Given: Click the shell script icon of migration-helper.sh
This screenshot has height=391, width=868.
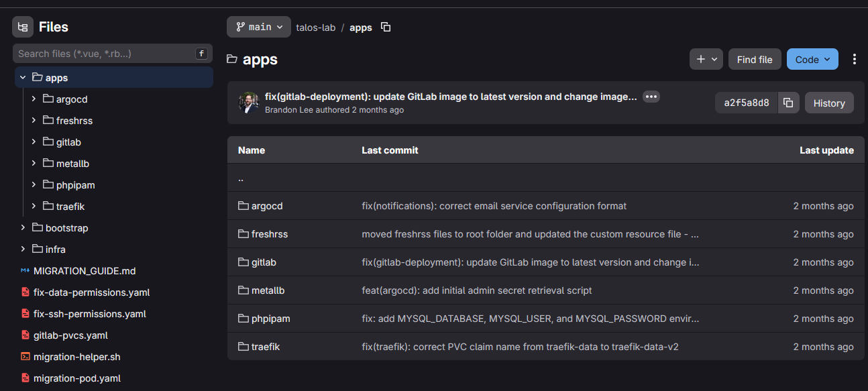Looking at the screenshot, I should click(25, 357).
